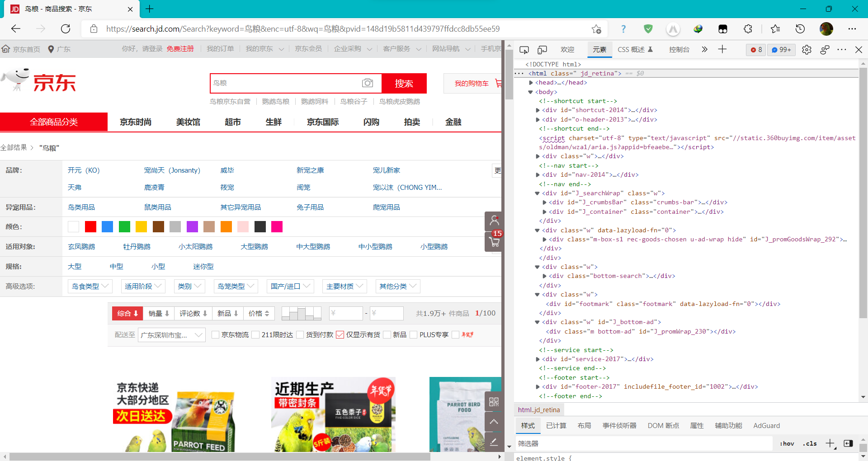The width and height of the screenshot is (868, 461).
Task: Click 免费注册 link
Action: (x=180, y=49)
